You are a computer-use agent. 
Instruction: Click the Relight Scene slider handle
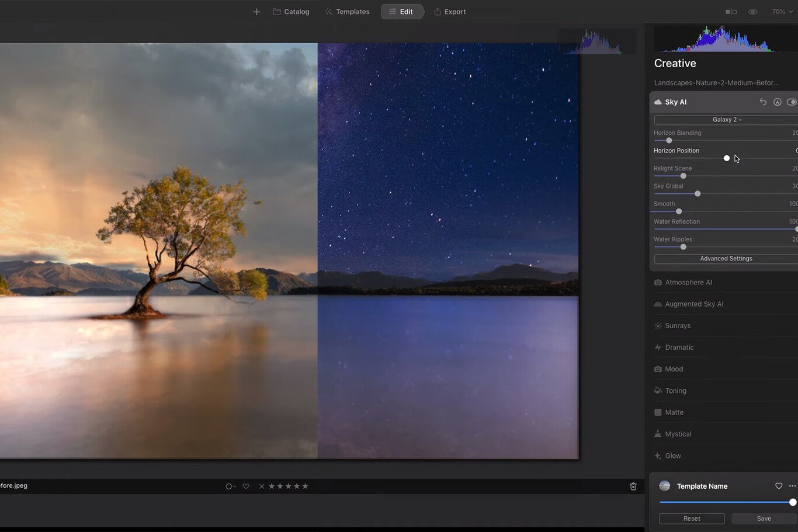[x=683, y=176]
